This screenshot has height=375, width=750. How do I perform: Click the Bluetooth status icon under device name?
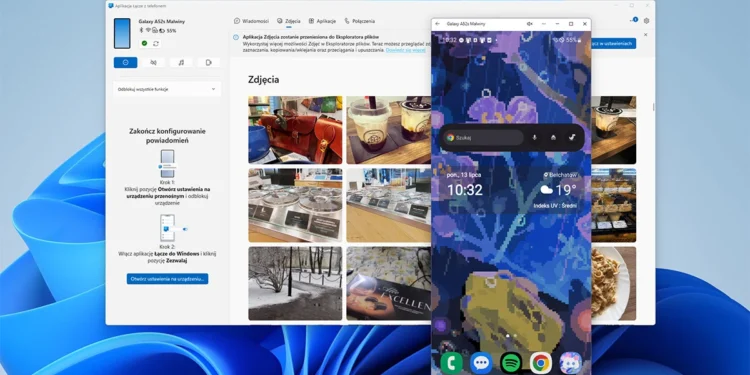coord(141,30)
